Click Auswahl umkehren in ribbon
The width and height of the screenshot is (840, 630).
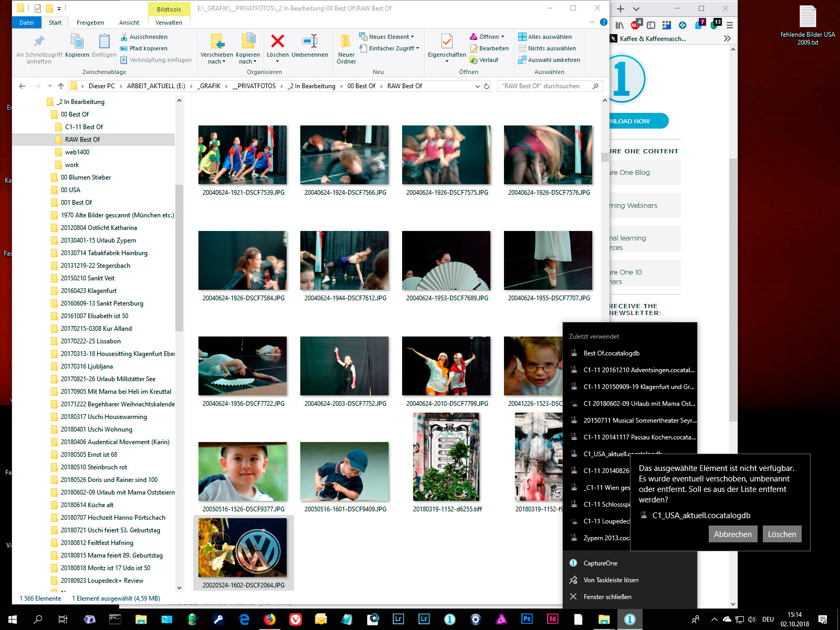coord(549,60)
